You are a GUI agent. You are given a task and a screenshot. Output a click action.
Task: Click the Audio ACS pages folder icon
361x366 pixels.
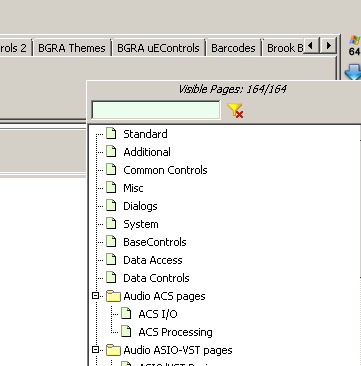coord(113,296)
